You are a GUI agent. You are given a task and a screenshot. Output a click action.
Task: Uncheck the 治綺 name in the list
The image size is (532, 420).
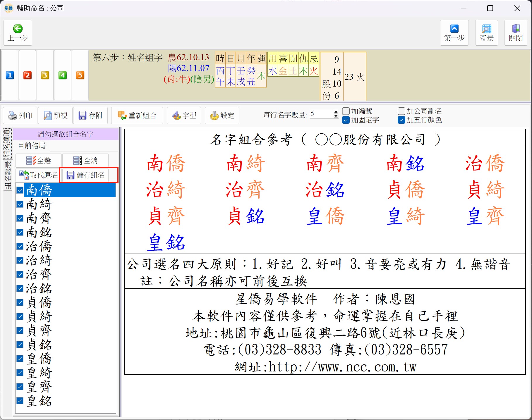[x=20, y=260]
